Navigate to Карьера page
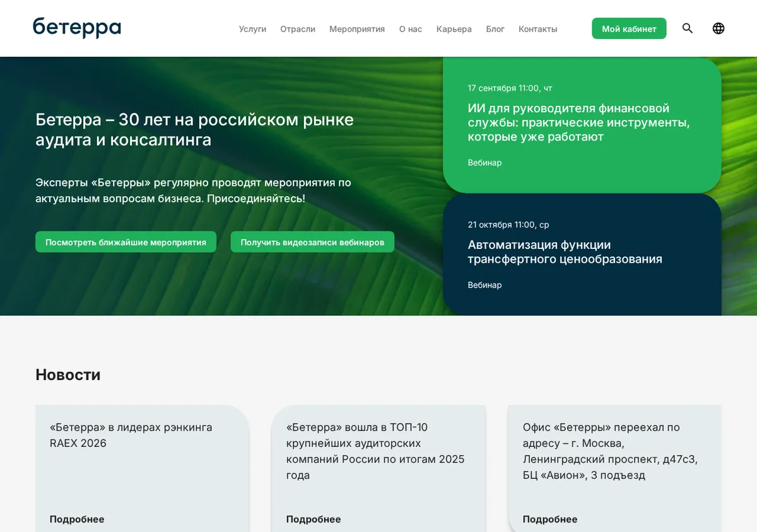The width and height of the screenshot is (757, 532). [454, 29]
